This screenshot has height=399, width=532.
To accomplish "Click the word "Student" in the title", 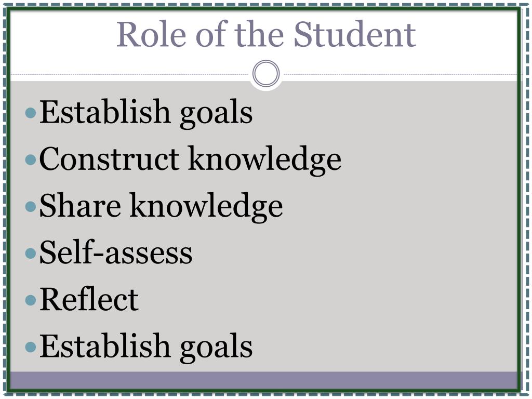I will [x=355, y=34].
